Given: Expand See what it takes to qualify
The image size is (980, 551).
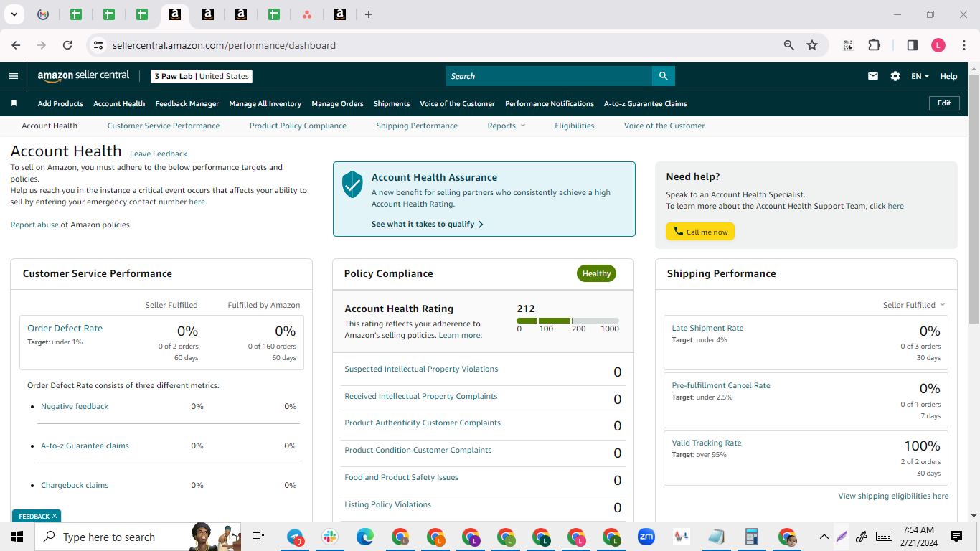Looking at the screenshot, I should coord(428,224).
